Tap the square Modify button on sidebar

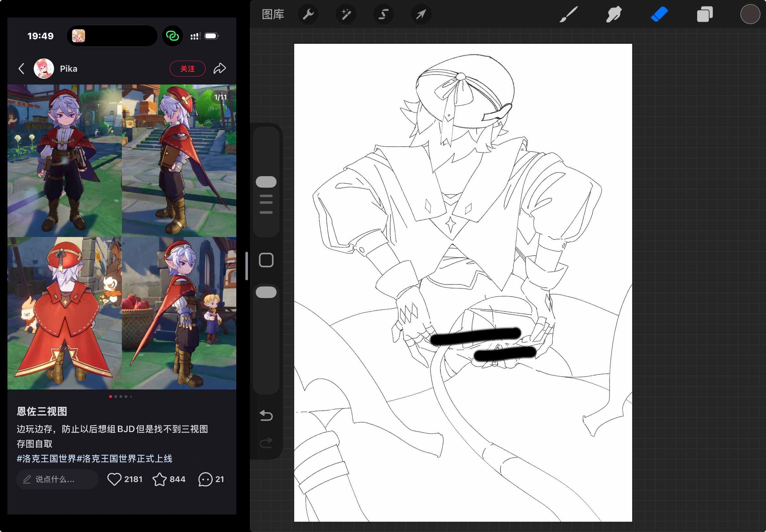[266, 260]
